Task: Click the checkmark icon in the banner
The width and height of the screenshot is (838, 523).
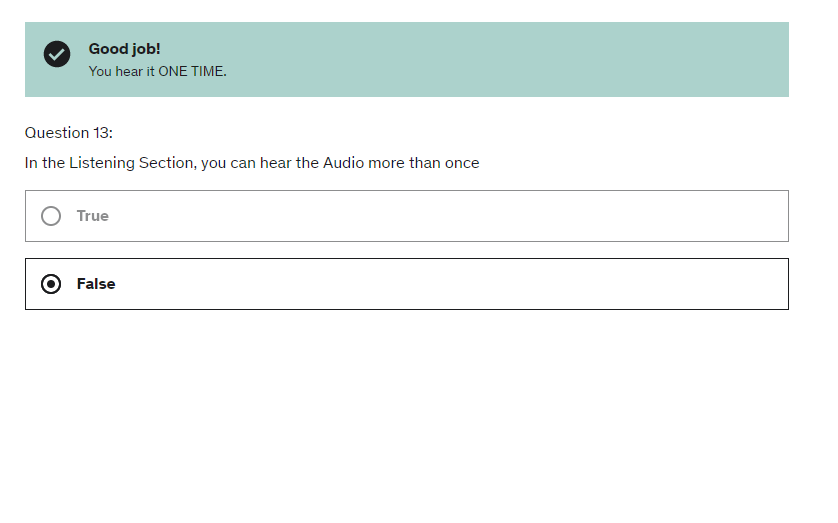Action: click(x=57, y=55)
